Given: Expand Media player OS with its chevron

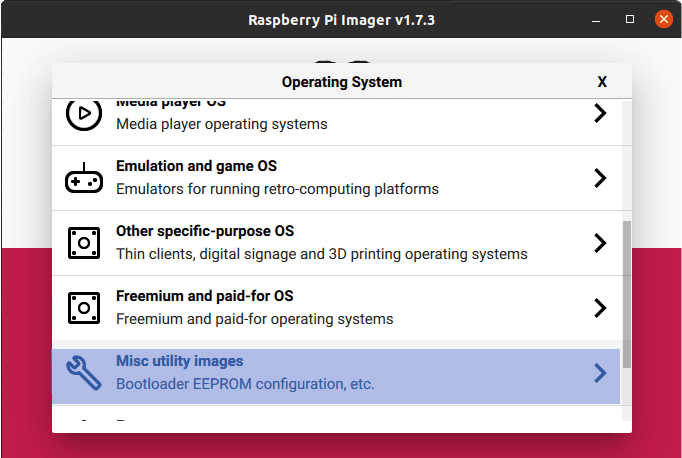Looking at the screenshot, I should [x=600, y=114].
